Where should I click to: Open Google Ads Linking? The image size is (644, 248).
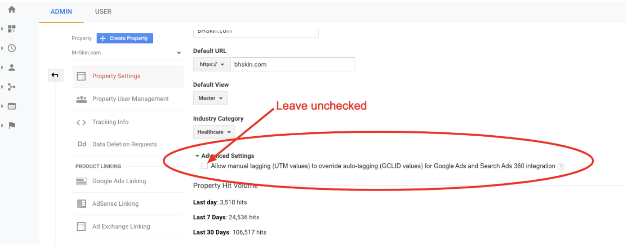point(119,181)
